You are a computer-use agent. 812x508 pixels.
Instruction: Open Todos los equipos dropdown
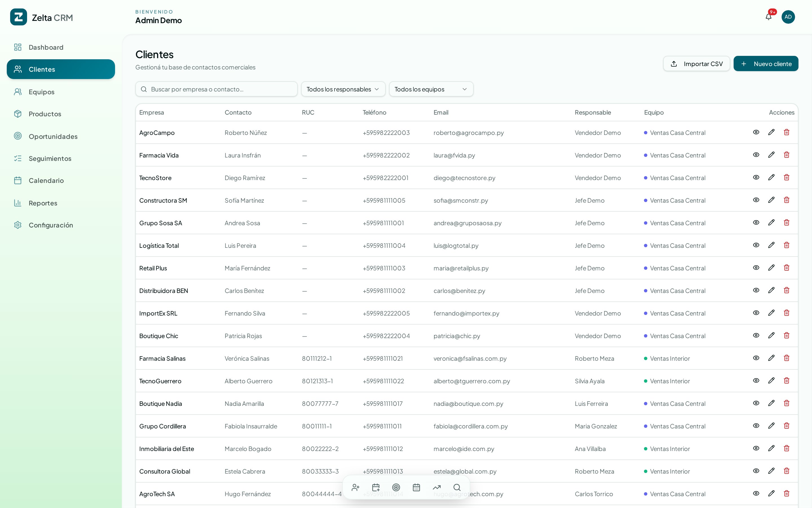pos(431,89)
